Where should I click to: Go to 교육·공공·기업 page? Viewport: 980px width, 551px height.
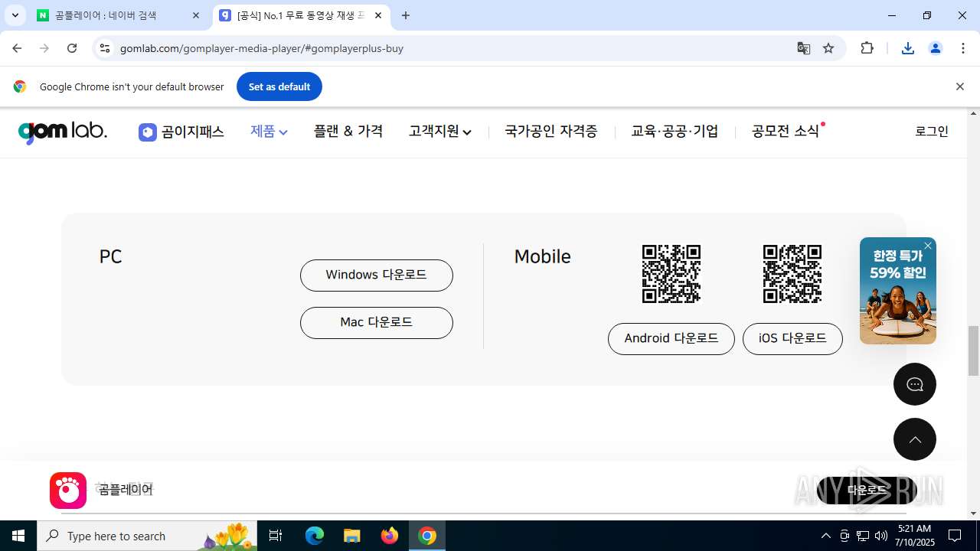click(x=675, y=132)
